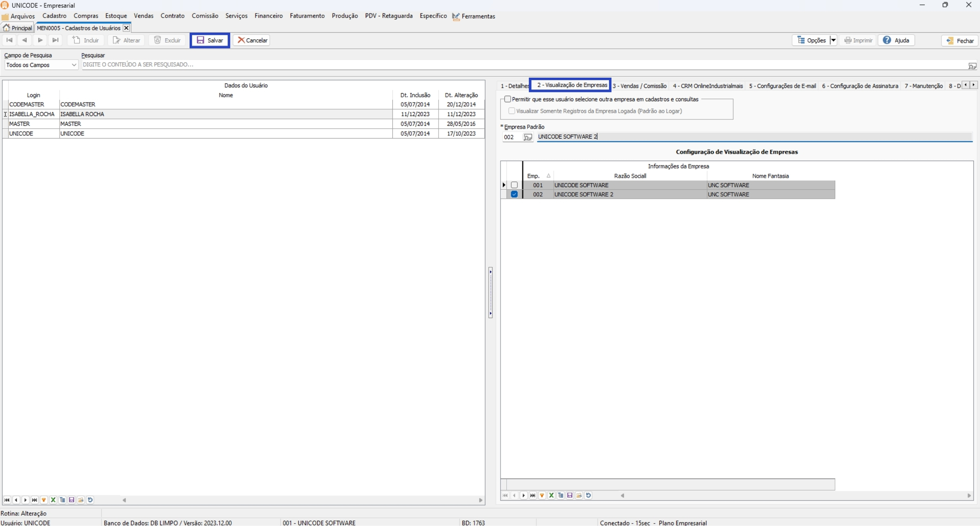
Task: Click the Cancelar button
Action: click(x=252, y=40)
